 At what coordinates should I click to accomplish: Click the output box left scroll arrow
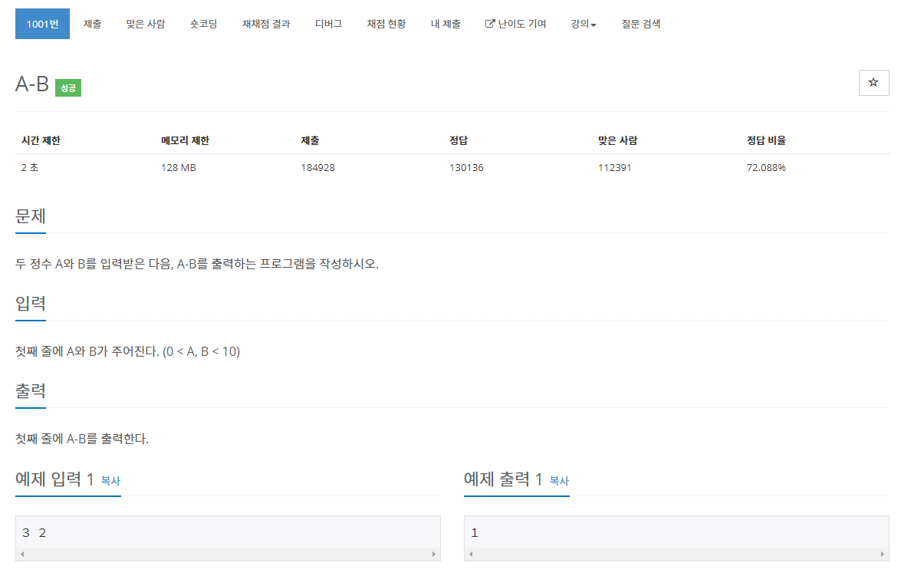[470, 554]
